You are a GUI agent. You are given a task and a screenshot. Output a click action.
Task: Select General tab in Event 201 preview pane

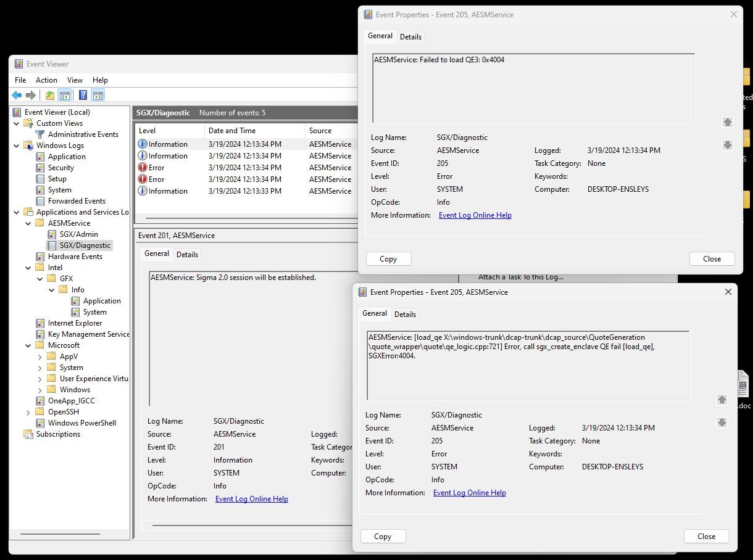(x=157, y=253)
